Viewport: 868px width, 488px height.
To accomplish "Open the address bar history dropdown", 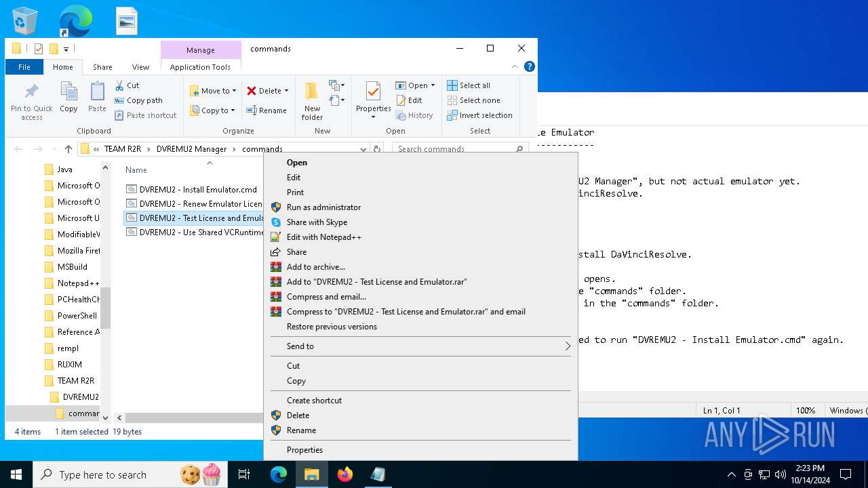I will (x=363, y=149).
